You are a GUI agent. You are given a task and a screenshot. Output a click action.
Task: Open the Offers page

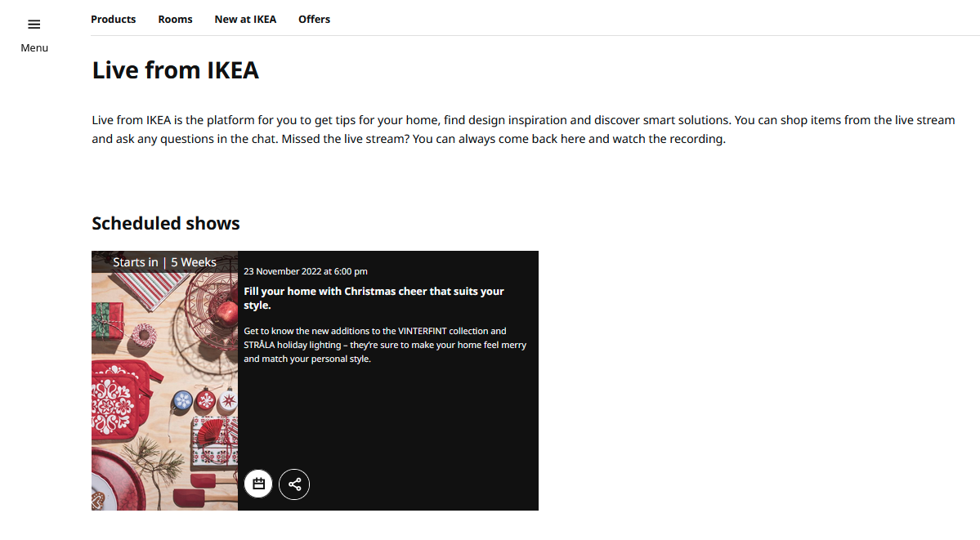tap(315, 20)
